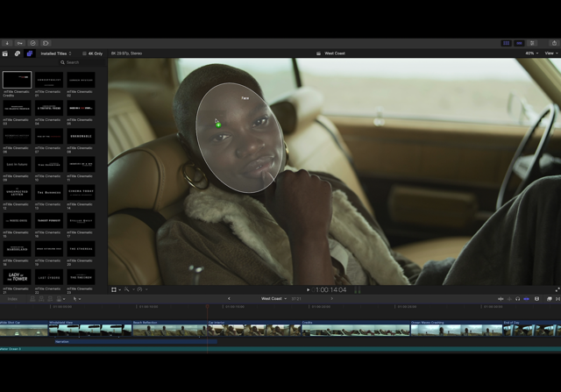Select the End of Day clip in timeline
Screen dimensions: 561x392
[532, 328]
